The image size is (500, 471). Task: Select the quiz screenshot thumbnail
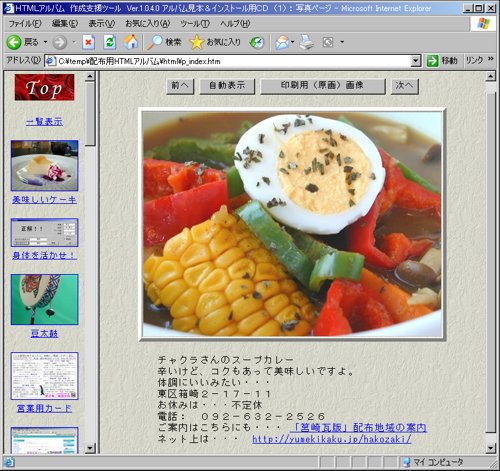coord(44,232)
